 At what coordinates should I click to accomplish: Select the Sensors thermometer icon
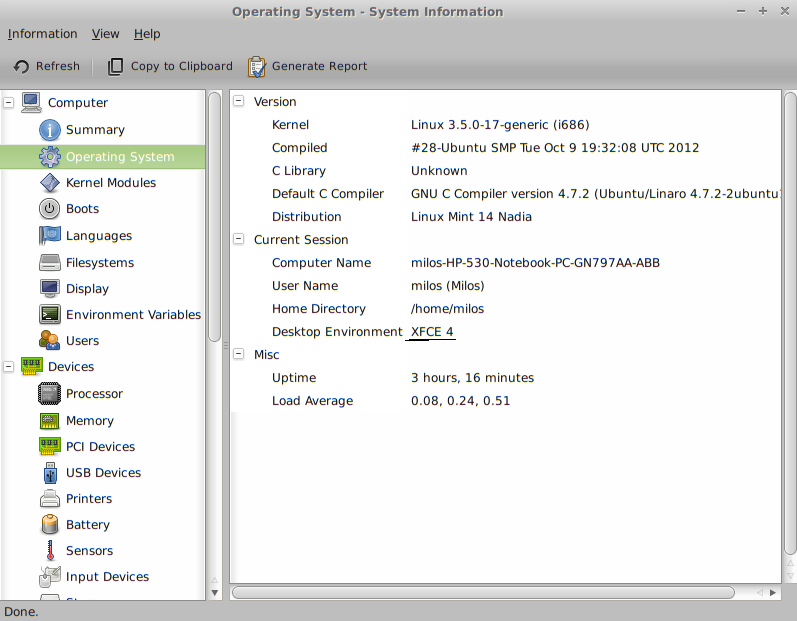tap(50, 551)
